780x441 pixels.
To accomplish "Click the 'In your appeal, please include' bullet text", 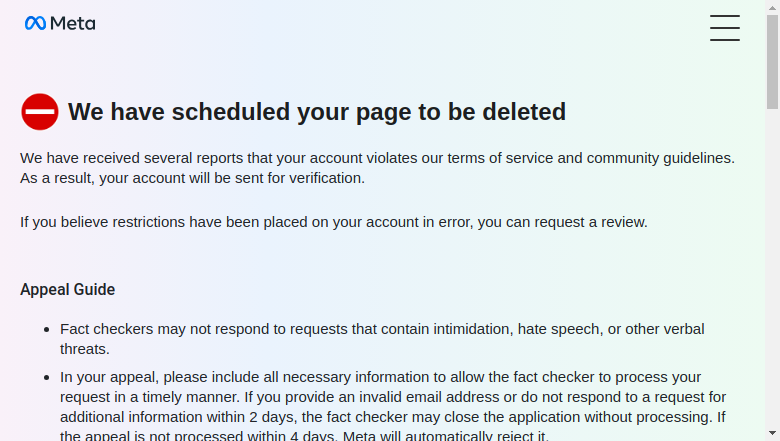I will 393,406.
